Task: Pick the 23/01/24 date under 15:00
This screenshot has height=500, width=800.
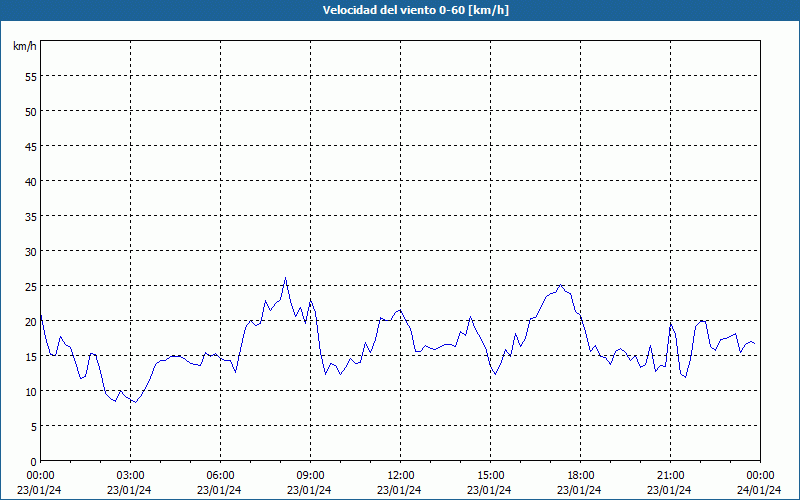Action: pyautogui.click(x=489, y=490)
